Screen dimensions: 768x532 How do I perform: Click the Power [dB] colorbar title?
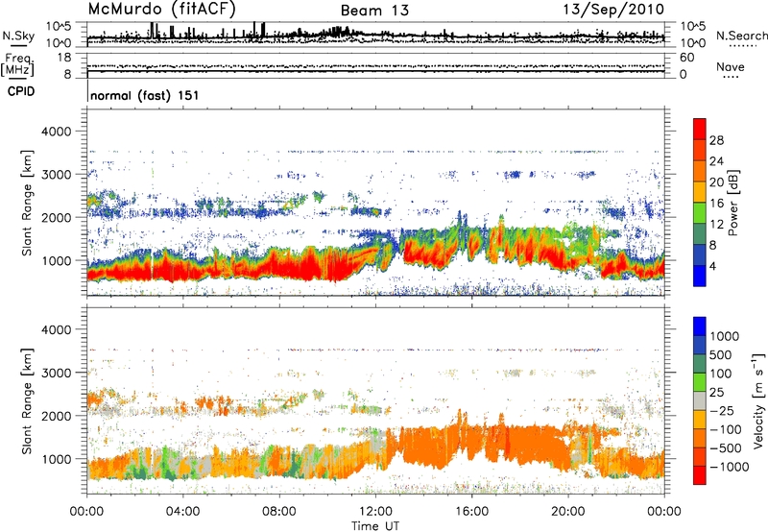coord(733,203)
